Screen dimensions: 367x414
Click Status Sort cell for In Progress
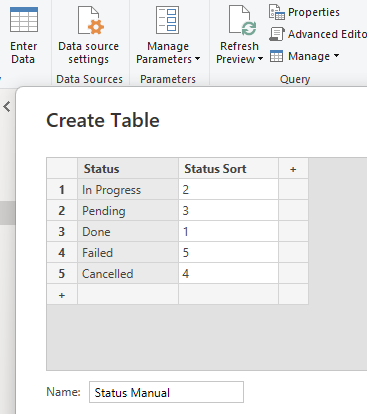[228, 190]
